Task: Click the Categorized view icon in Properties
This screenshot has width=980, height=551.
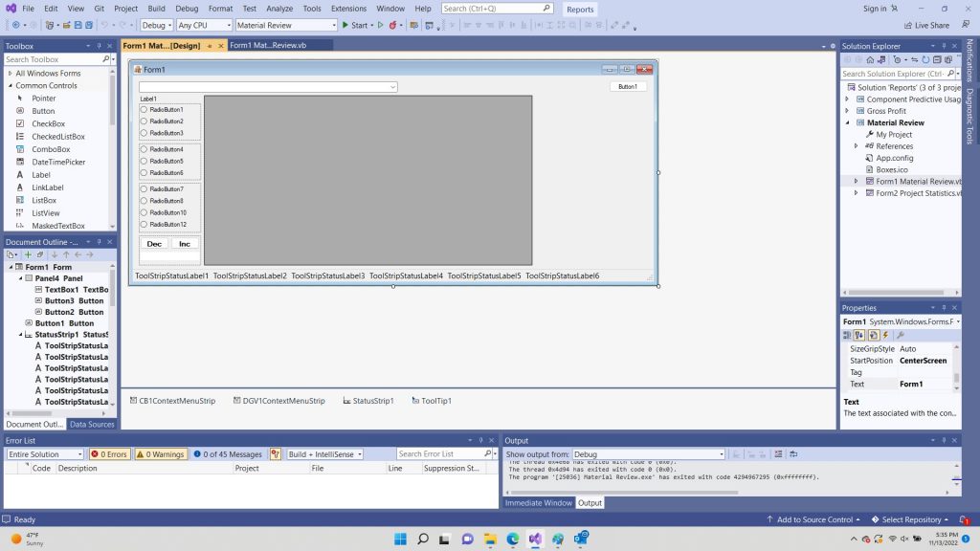Action: 848,335
